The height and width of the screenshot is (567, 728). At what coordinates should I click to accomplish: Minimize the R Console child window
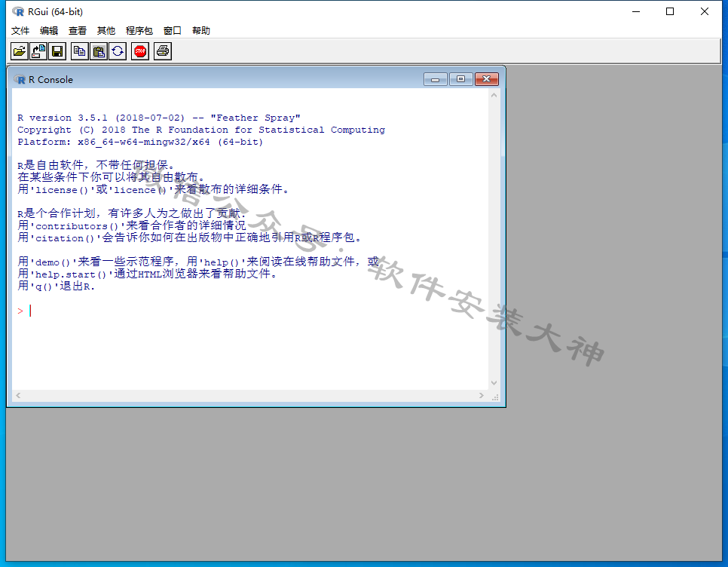(436, 79)
